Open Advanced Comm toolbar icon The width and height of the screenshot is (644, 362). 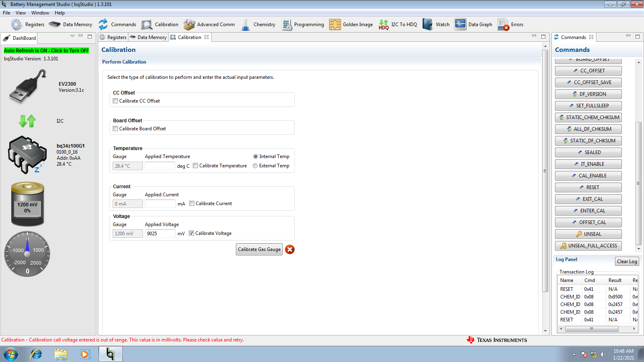(x=189, y=25)
